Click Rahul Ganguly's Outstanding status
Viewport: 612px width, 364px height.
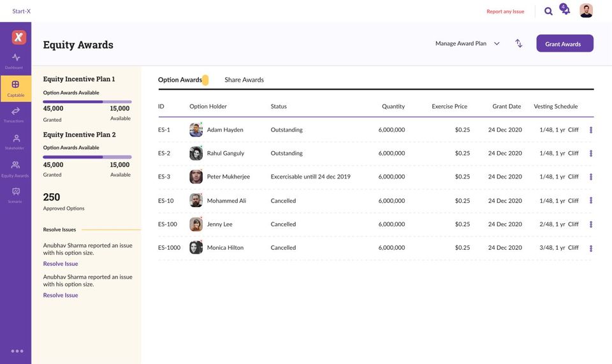click(x=286, y=153)
